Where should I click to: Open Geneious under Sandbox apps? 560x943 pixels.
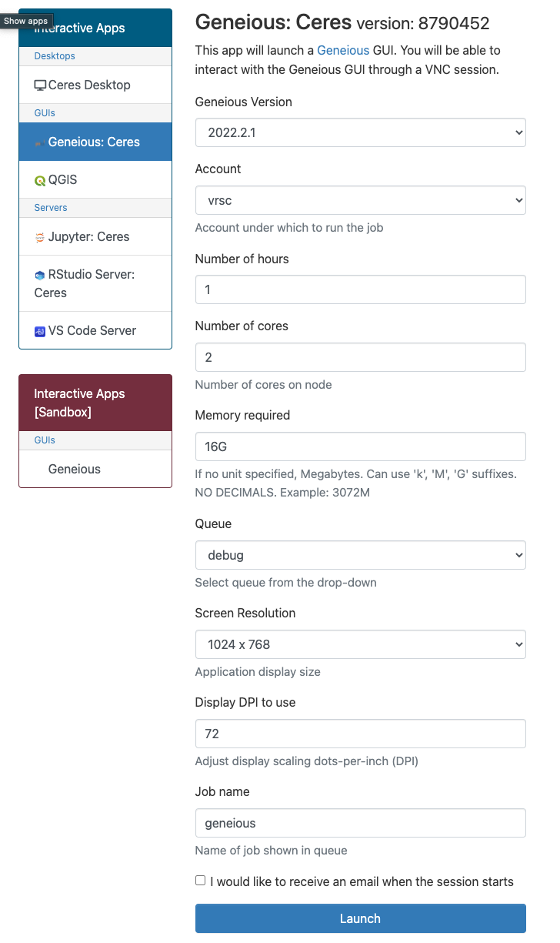click(95, 469)
